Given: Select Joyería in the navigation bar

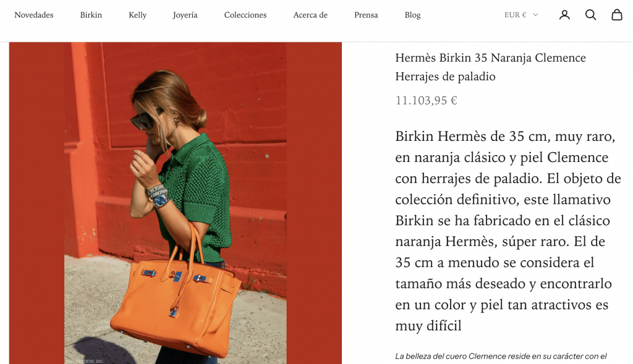Looking at the screenshot, I should 185,15.
